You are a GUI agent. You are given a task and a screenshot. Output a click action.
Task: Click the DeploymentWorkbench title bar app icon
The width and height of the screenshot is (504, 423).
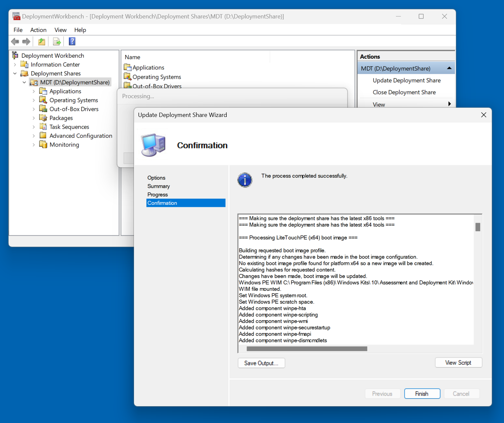pyautogui.click(x=16, y=16)
